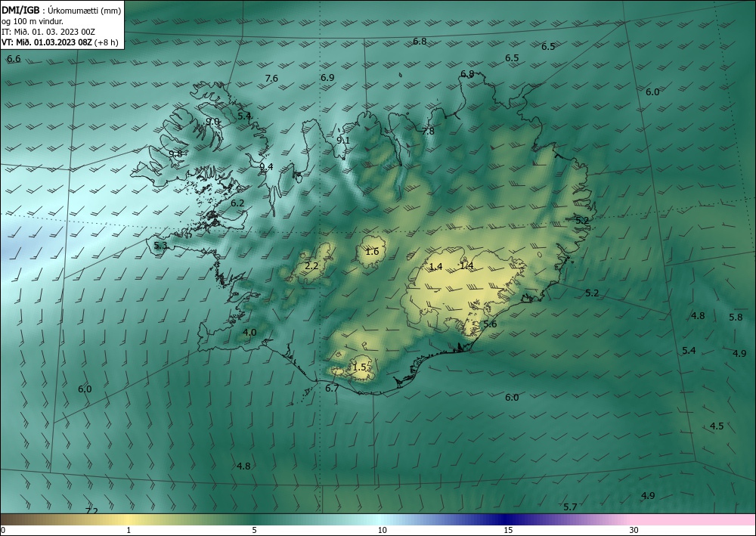Click the 1 tick on the color scale
The width and height of the screenshot is (756, 536).
[x=129, y=530]
